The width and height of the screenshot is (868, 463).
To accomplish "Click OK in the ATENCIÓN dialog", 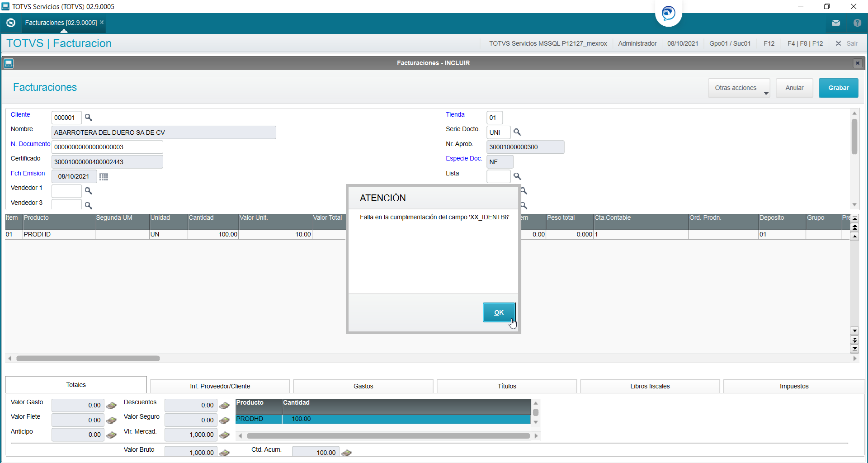I will tap(499, 312).
